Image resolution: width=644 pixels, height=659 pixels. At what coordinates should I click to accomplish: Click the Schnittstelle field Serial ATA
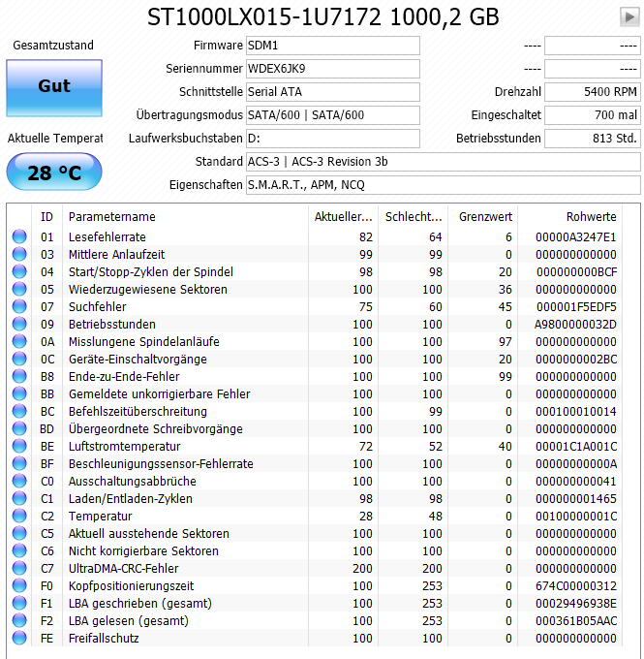pos(333,92)
